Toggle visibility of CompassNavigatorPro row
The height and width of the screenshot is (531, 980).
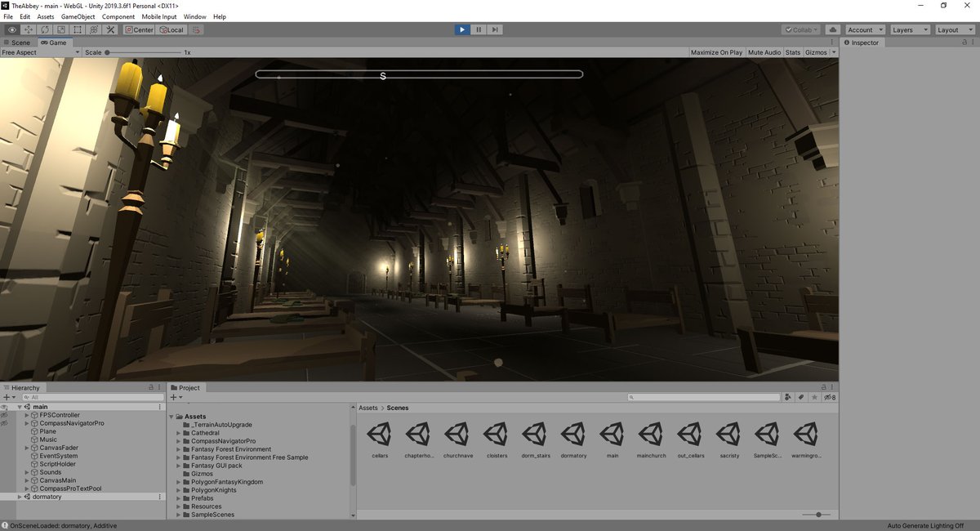tap(4, 423)
